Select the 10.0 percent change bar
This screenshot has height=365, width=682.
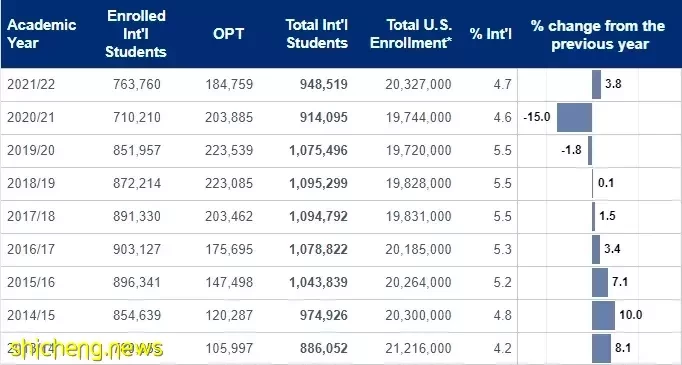(x=603, y=315)
